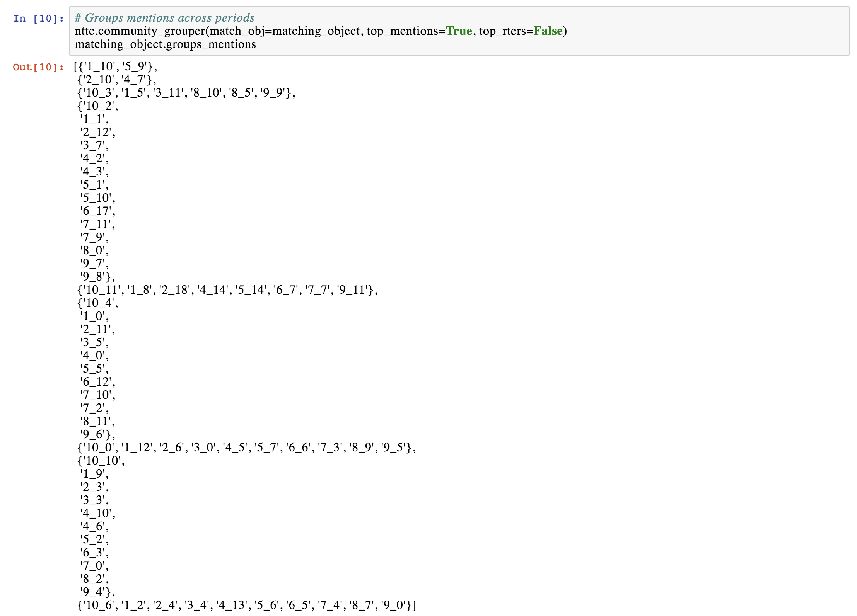Click output line starting with '10_11'
Screen dimensions: 857x616
227,290
